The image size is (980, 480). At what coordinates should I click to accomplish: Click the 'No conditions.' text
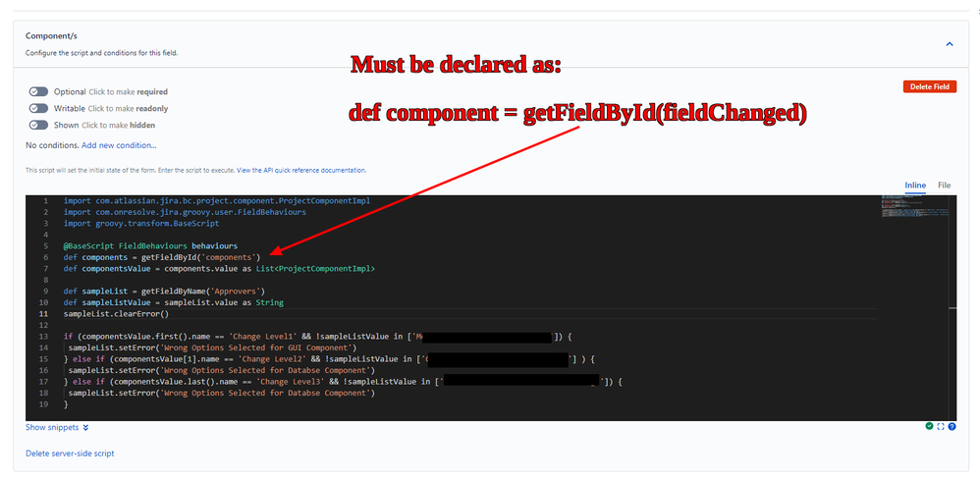(52, 145)
